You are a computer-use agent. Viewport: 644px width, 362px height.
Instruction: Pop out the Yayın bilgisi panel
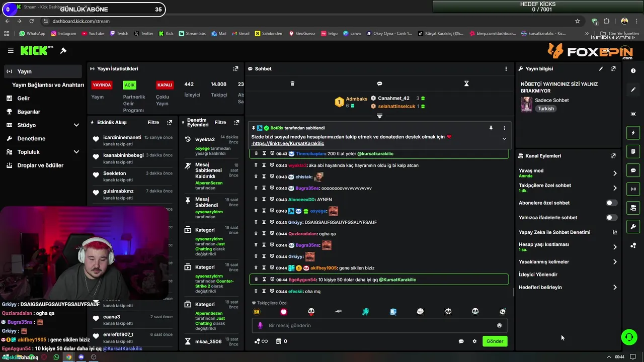pos(613,69)
